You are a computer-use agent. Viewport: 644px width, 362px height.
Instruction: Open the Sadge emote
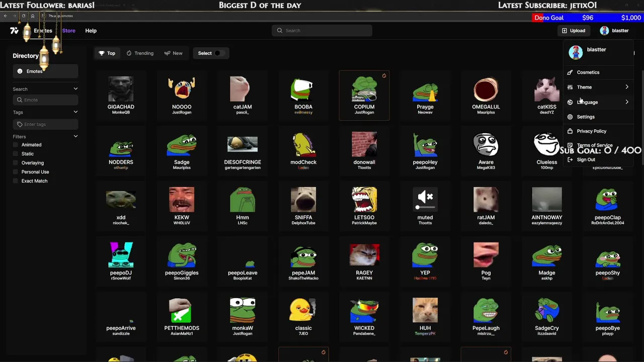pos(182,151)
